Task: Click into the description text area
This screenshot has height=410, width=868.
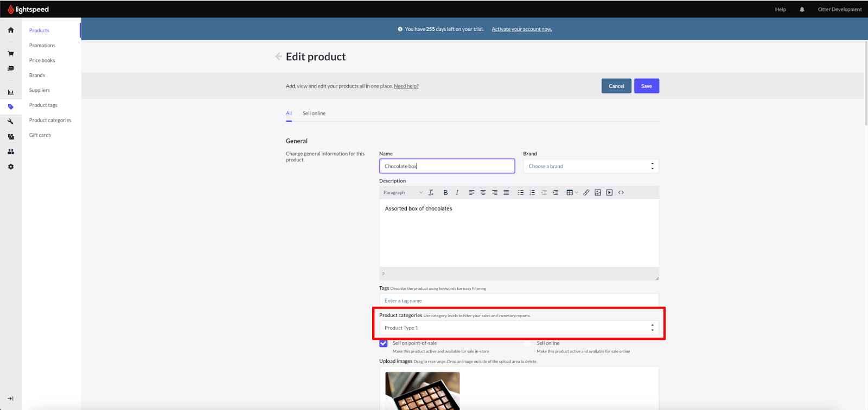Action: point(519,233)
